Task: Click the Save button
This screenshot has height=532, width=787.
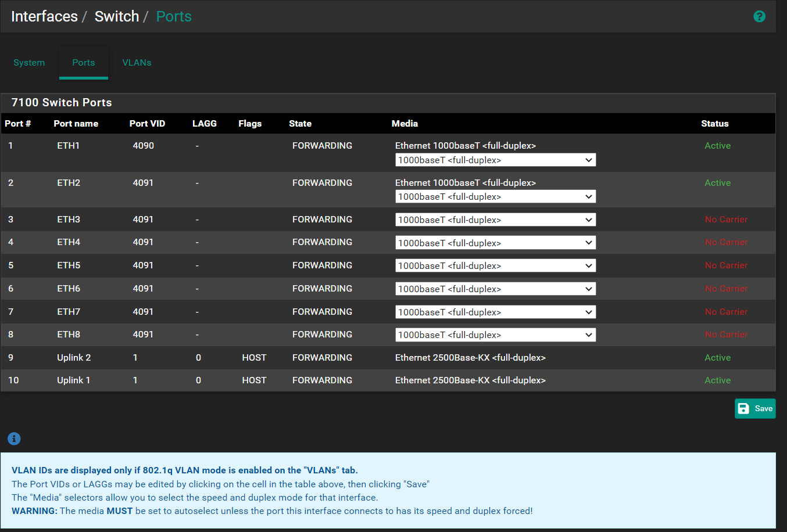Action: coord(755,408)
